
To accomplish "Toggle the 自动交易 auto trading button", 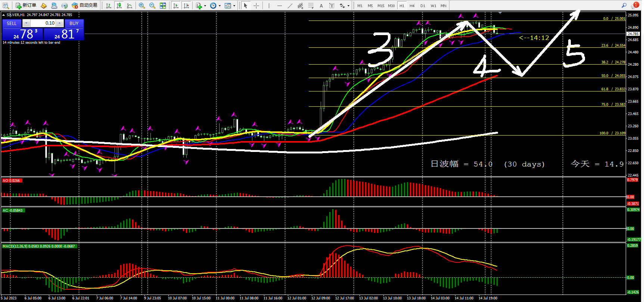I will [85, 5].
